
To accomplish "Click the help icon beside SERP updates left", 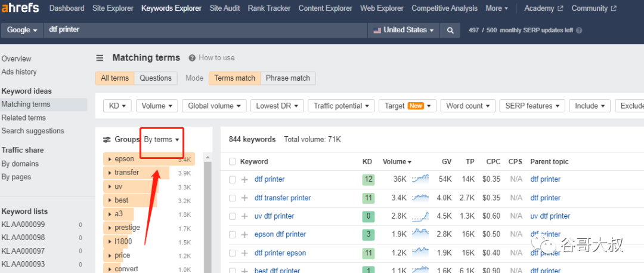I will [579, 30].
